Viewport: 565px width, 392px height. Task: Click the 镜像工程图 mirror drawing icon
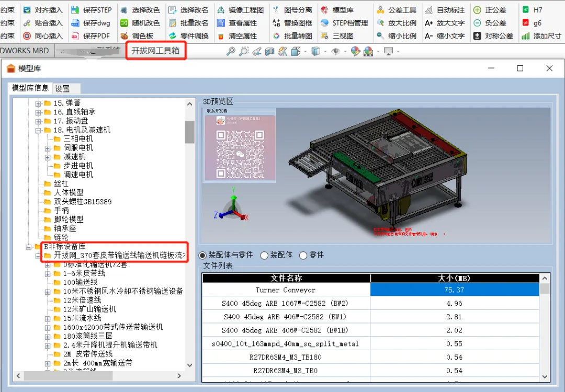pyautogui.click(x=221, y=10)
